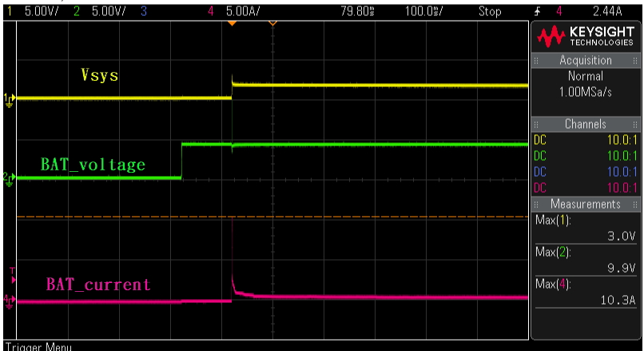Click the Vsys waveform label
Viewport: 644px width, 351px height.
tap(99, 75)
